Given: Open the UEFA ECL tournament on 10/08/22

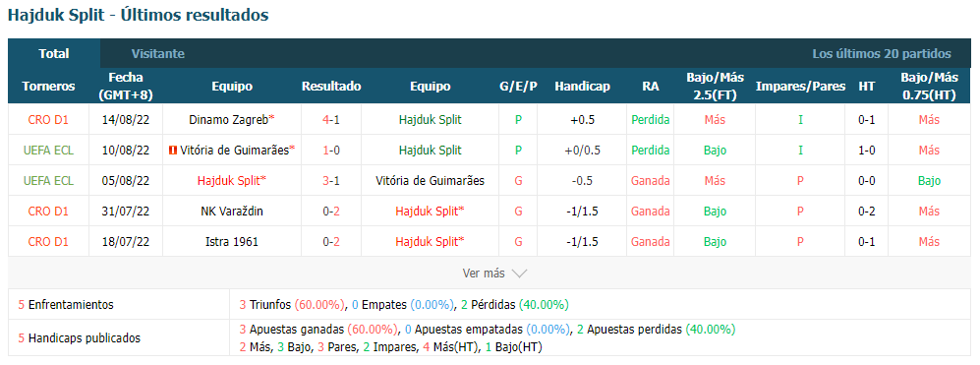Looking at the screenshot, I should click(x=48, y=151).
